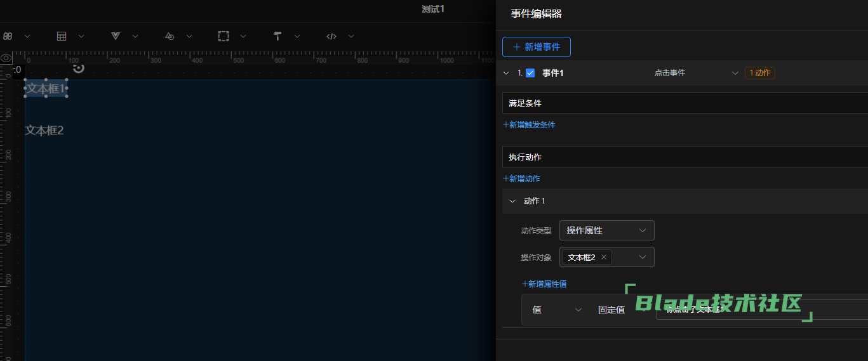Click the 新增触发条件 link
This screenshot has width=868, height=361.
pyautogui.click(x=529, y=125)
